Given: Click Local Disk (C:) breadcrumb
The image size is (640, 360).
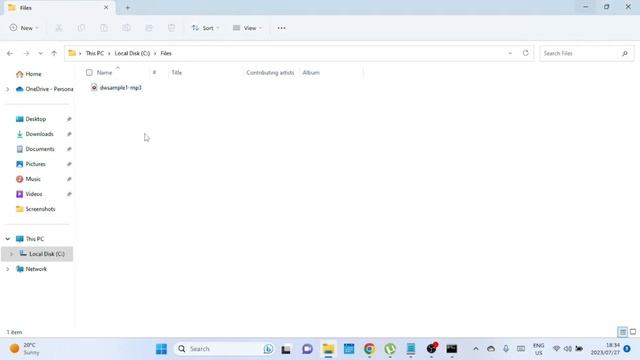Looking at the screenshot, I should pos(132,53).
